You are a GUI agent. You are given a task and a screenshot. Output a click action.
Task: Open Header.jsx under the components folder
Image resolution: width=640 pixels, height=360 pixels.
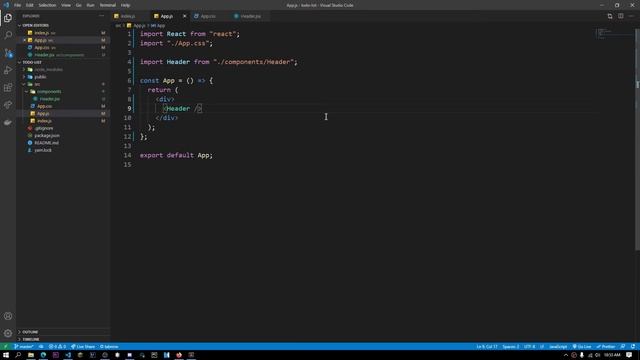tap(50, 99)
